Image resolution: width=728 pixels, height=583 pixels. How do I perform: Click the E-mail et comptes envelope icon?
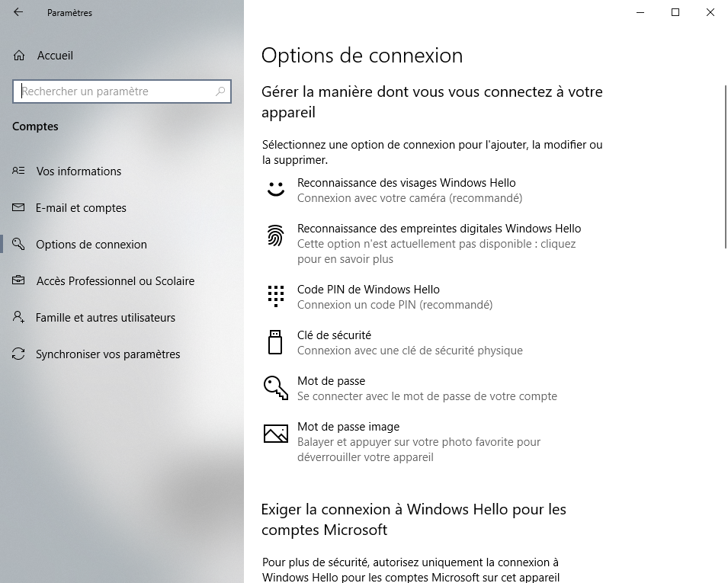click(x=18, y=207)
